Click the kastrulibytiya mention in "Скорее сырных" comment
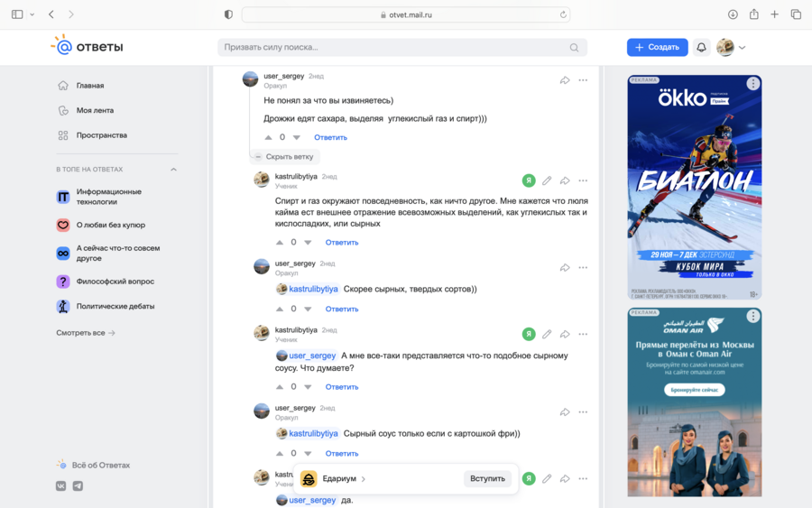812x508 pixels. [308, 289]
